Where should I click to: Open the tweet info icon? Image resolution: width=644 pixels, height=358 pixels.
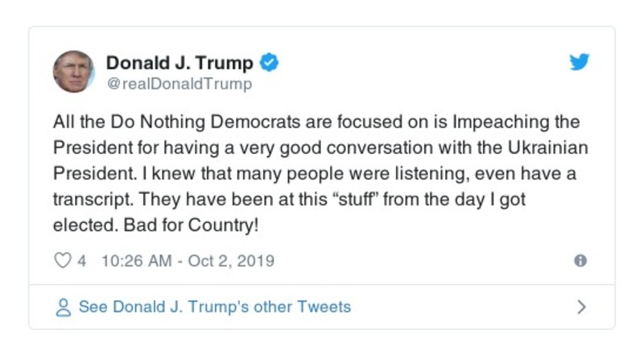(x=580, y=261)
